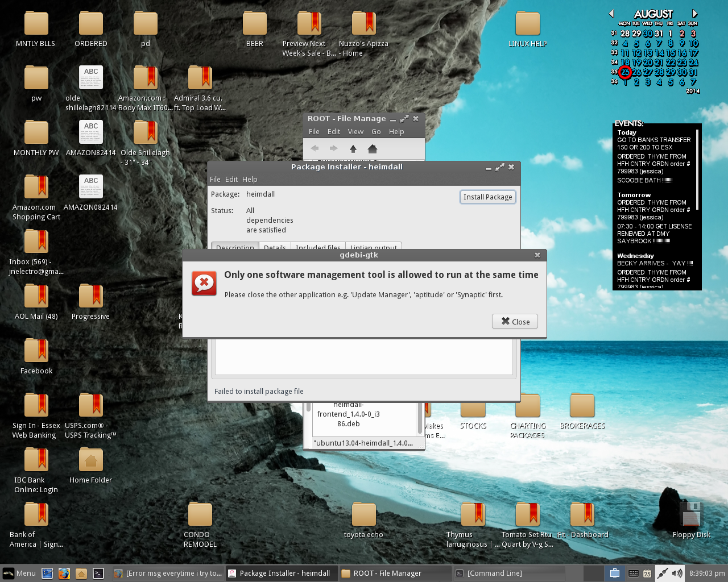728x582 pixels.
Task: Click 'Failed to install package file' status text
Action: click(x=259, y=391)
